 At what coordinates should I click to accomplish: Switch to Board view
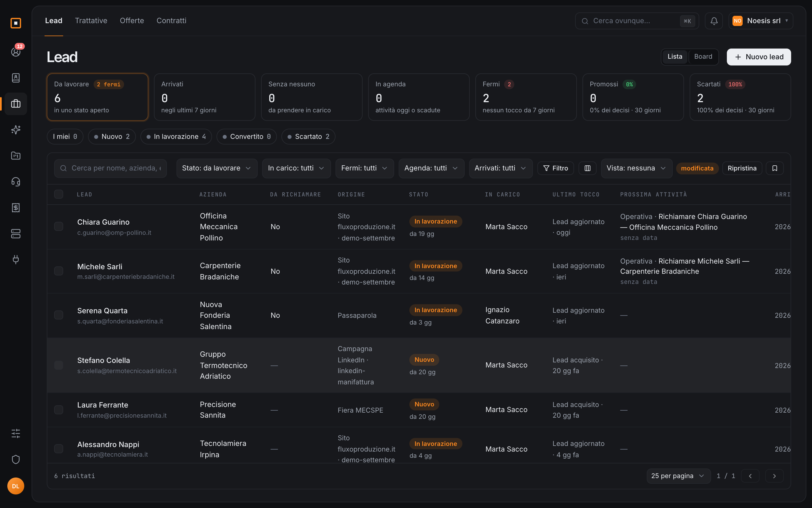703,57
